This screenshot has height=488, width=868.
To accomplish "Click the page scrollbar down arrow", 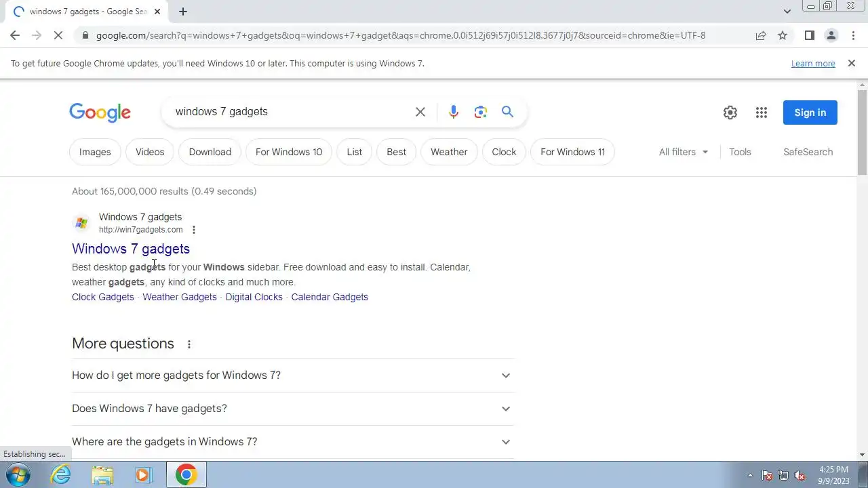I will coord(863,455).
